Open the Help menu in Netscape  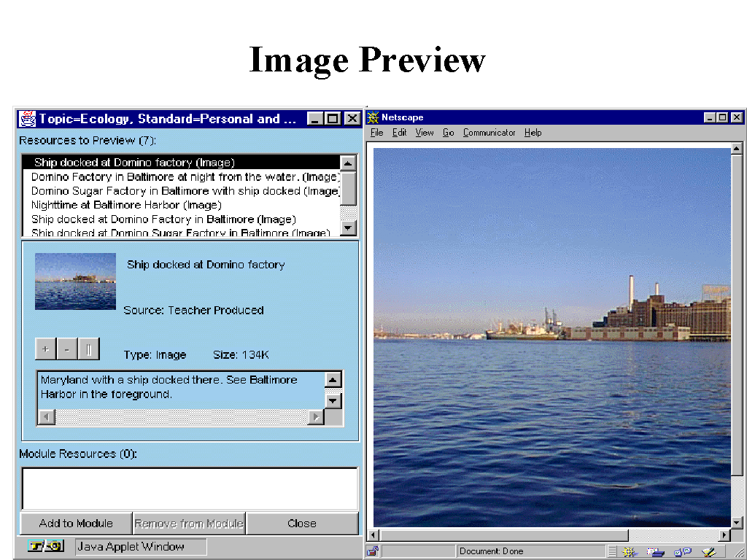click(x=533, y=133)
